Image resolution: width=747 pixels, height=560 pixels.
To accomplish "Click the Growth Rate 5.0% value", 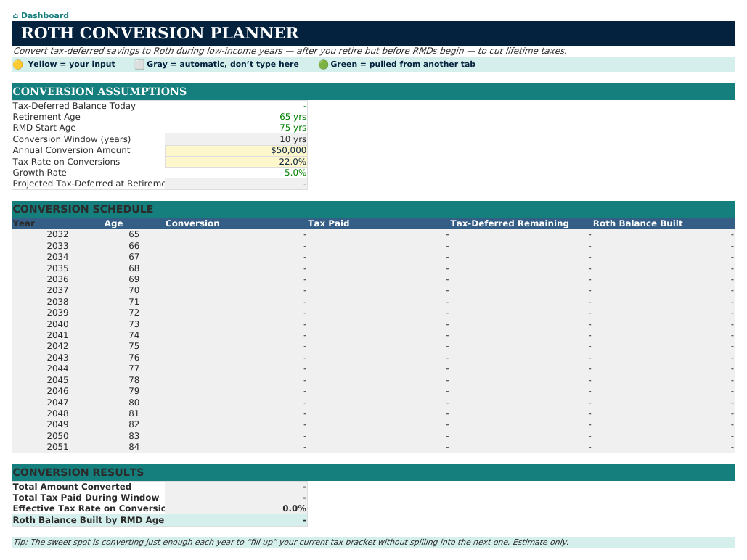I will click(295, 173).
